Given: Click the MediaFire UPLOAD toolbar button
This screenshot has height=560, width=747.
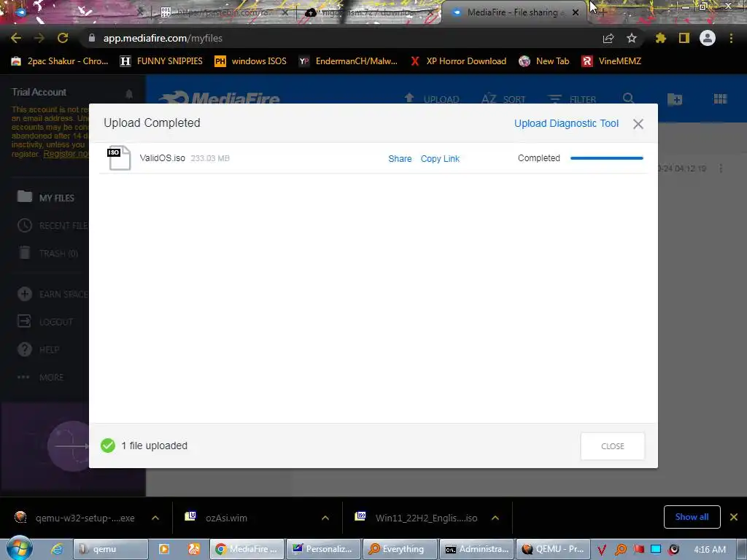Looking at the screenshot, I should [431, 99].
